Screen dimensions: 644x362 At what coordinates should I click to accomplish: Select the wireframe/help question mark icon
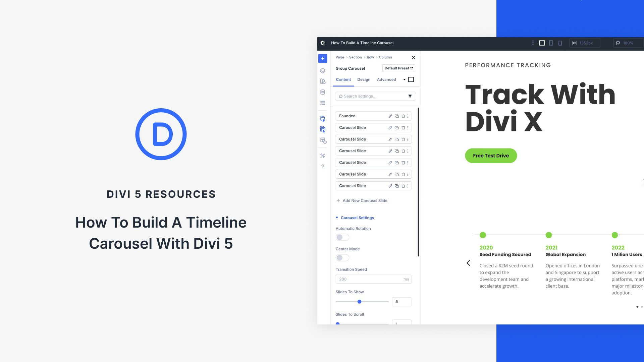point(322,166)
